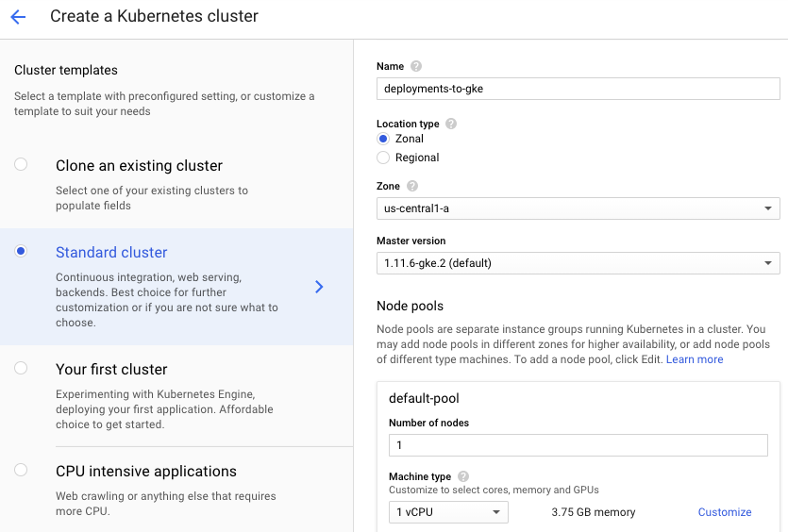Open help icon next to Zone
The width and height of the screenshot is (788, 532).
point(412,186)
